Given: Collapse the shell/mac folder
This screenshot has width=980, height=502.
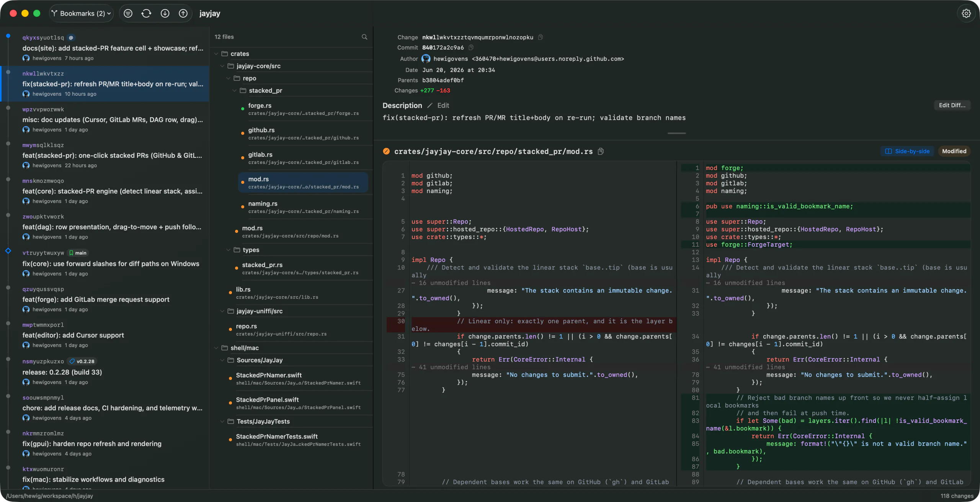Looking at the screenshot, I should pos(216,348).
